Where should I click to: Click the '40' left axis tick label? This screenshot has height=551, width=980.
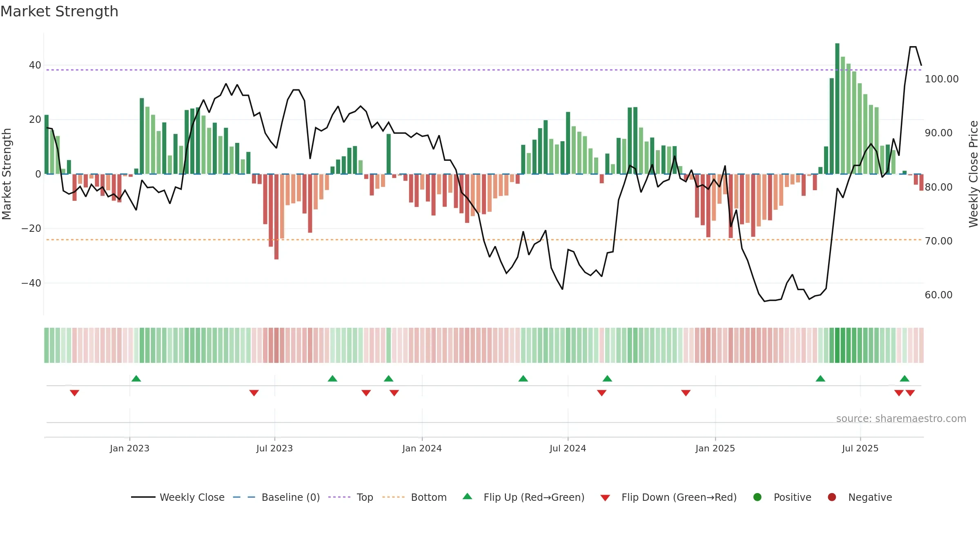(35, 65)
